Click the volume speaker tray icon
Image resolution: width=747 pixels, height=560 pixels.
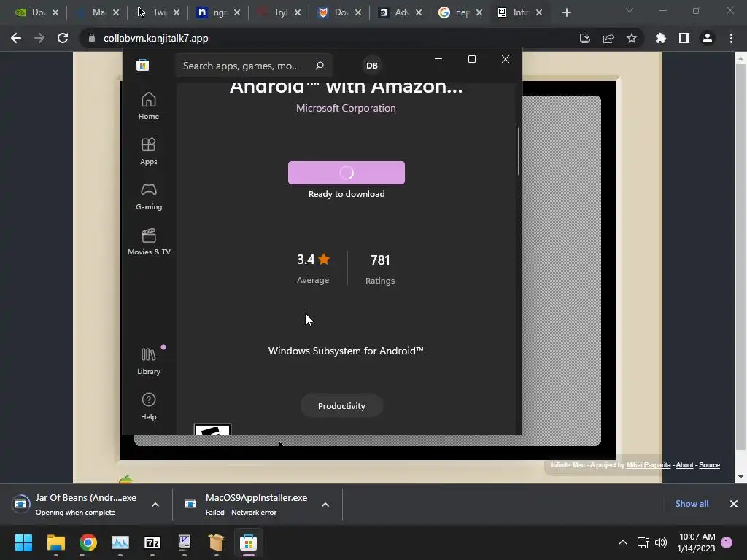tap(661, 542)
